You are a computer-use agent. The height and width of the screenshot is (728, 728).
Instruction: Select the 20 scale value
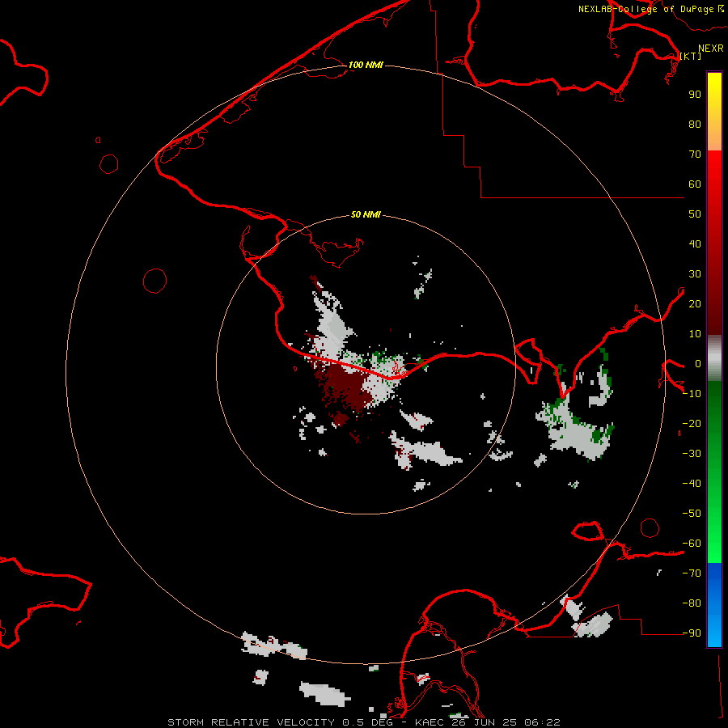[695, 304]
